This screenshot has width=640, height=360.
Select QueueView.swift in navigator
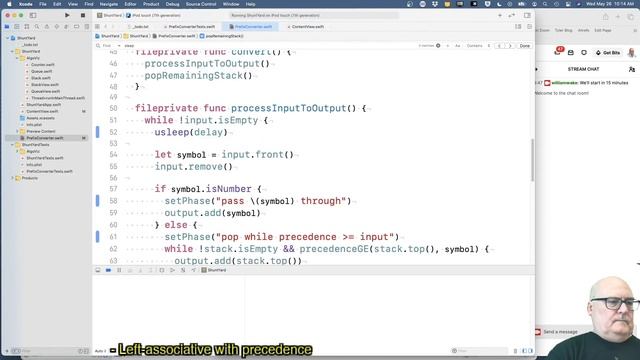(x=45, y=91)
